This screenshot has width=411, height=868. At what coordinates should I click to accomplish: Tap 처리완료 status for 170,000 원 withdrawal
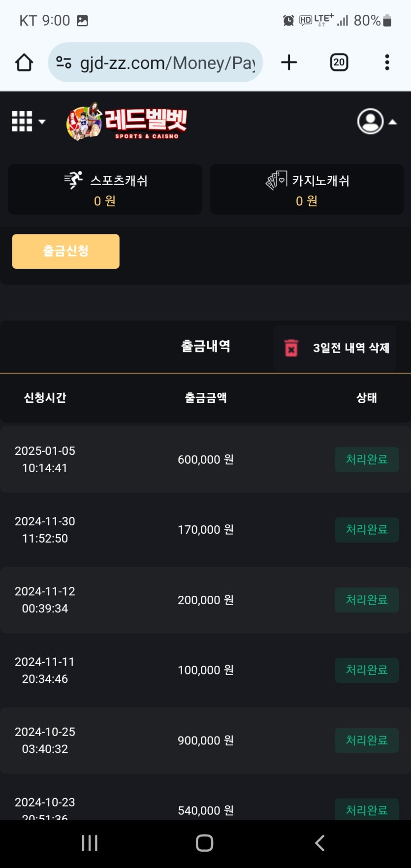(367, 530)
